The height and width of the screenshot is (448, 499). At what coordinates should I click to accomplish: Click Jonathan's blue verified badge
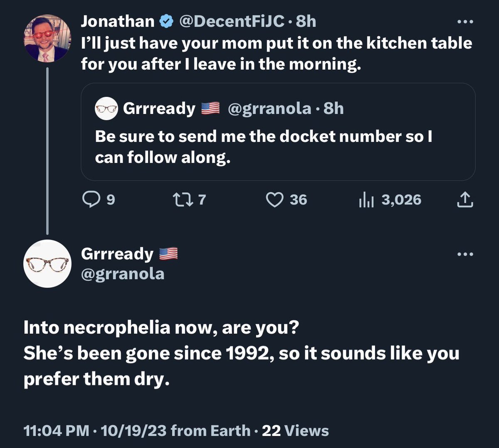tap(167, 21)
